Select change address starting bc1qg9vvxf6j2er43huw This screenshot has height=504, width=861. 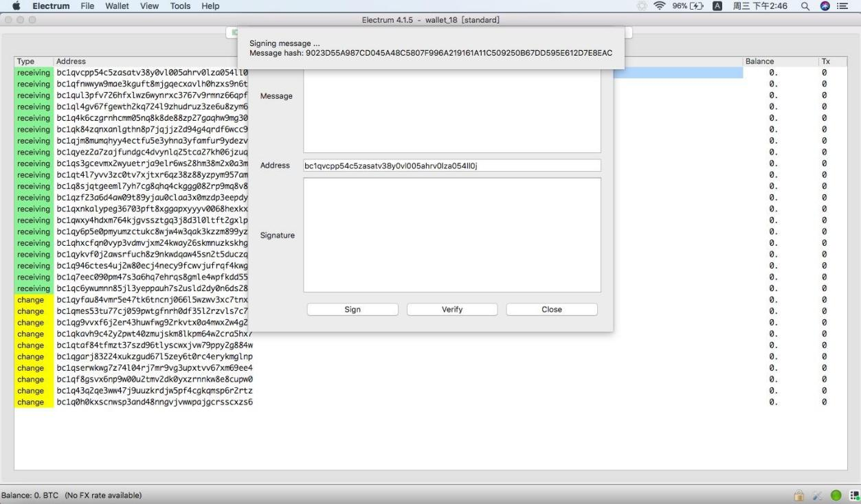click(x=152, y=322)
